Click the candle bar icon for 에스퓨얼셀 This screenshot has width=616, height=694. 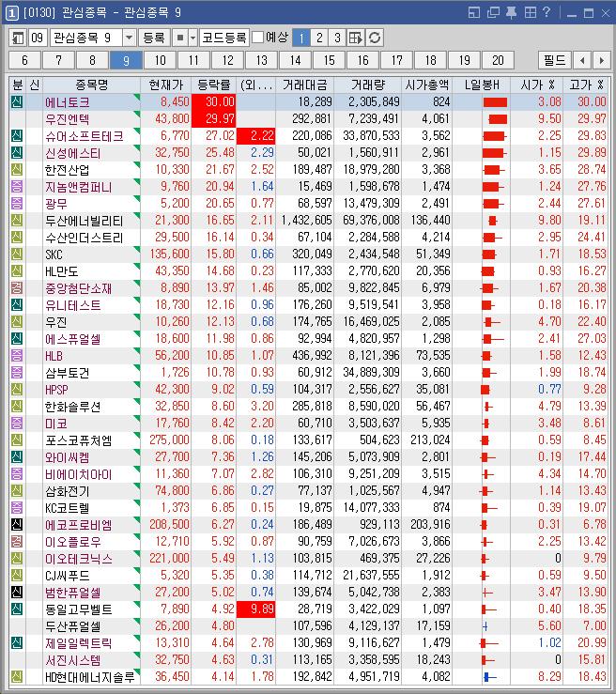pyautogui.click(x=493, y=339)
